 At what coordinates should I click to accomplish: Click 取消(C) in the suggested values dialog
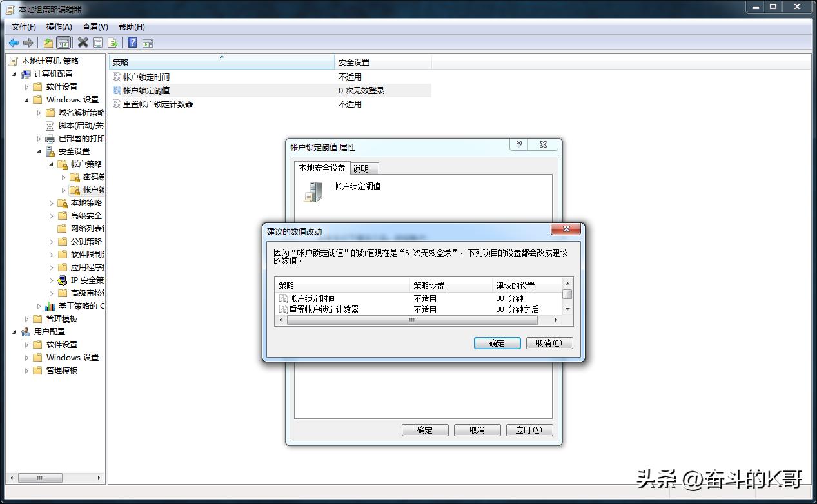[548, 343]
